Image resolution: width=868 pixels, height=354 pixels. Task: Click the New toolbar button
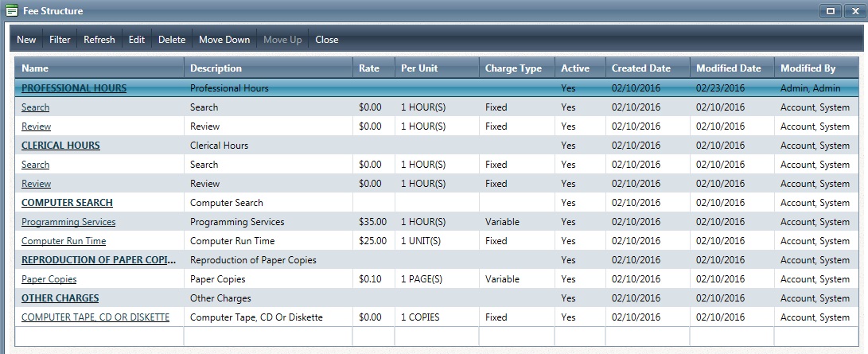pyautogui.click(x=26, y=40)
